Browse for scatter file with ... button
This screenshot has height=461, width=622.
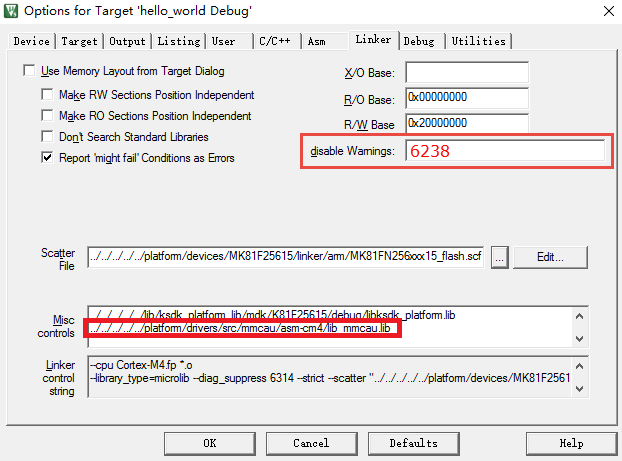pyautogui.click(x=499, y=257)
